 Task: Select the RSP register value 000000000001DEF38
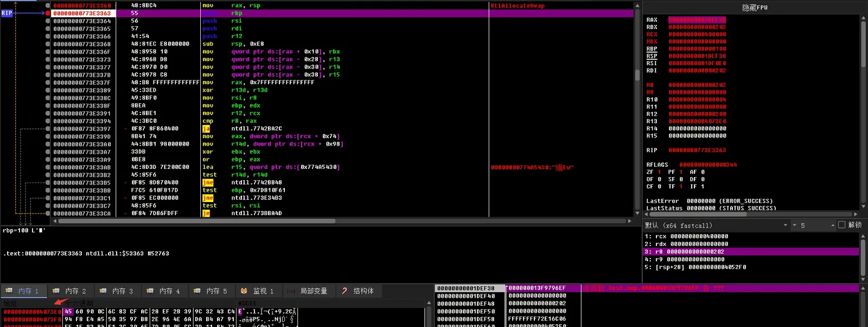pos(697,56)
